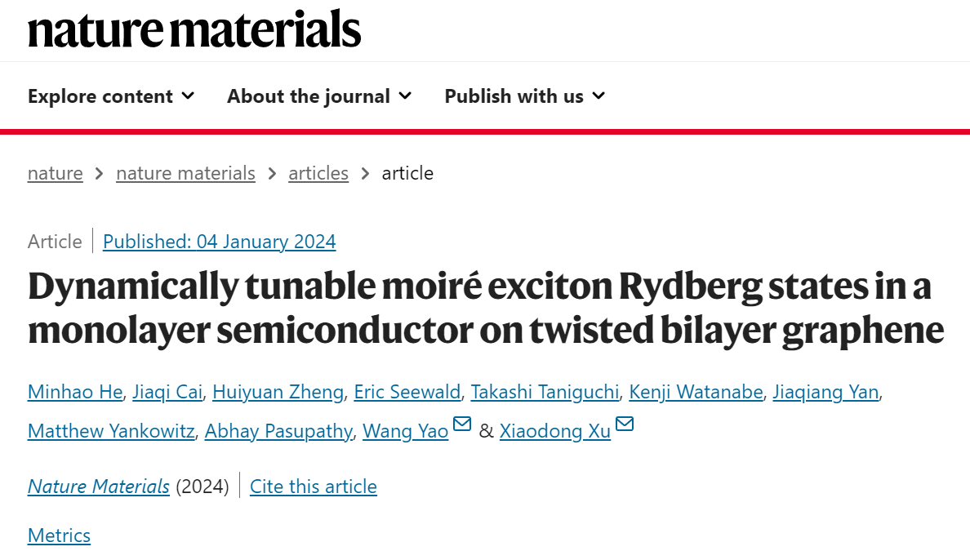The width and height of the screenshot is (970, 560).
Task: Click envelope icon next to Xiaodong Xu
Action: point(625,424)
